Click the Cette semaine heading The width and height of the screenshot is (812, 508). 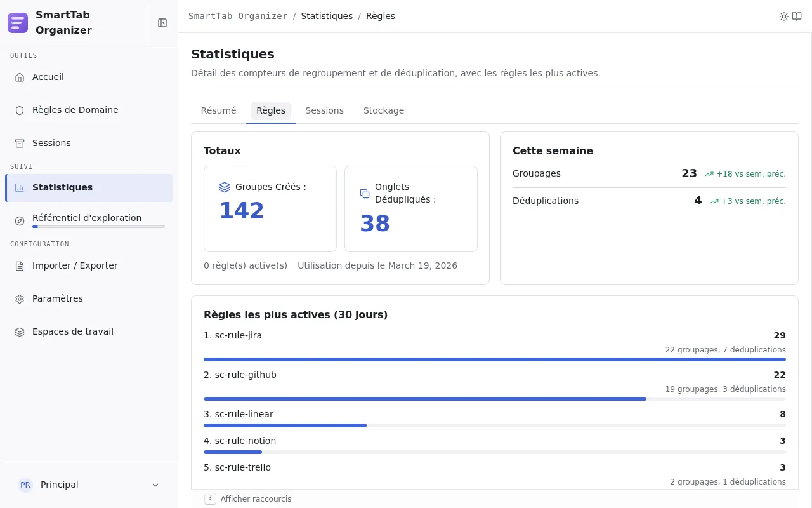[x=553, y=150]
